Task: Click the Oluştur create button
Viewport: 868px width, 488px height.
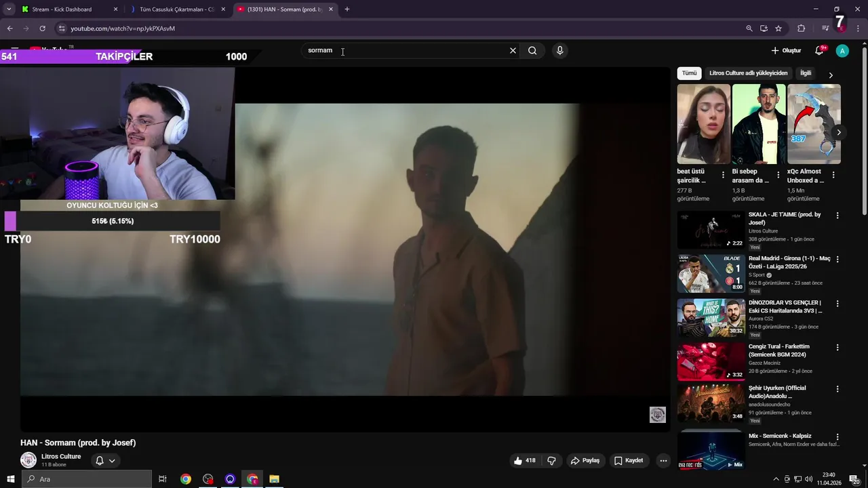Action: pos(786,51)
